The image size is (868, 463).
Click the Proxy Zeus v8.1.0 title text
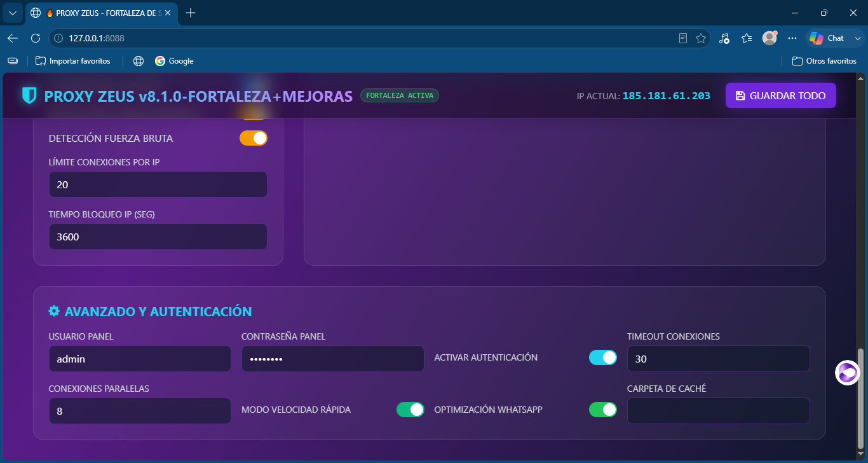tap(198, 96)
